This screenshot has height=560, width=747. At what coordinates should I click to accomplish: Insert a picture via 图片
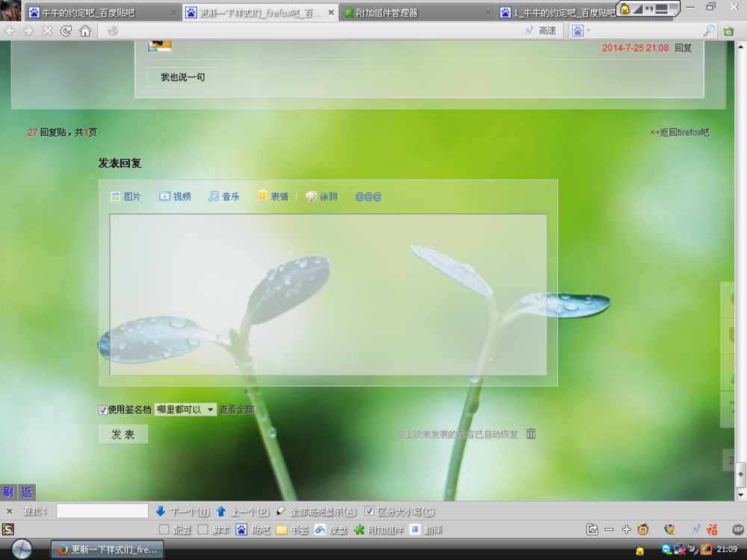pos(125,196)
